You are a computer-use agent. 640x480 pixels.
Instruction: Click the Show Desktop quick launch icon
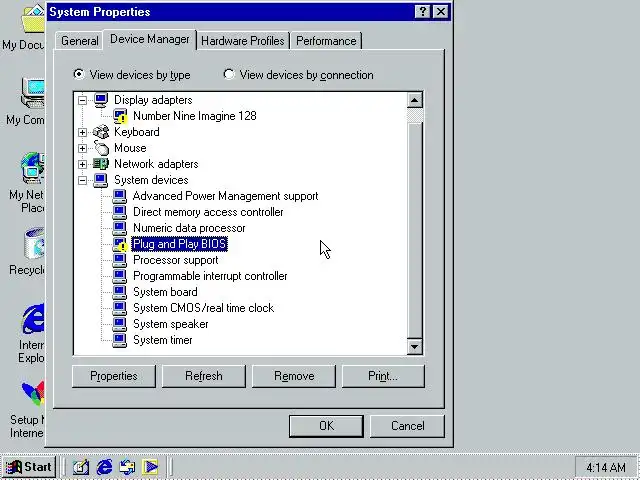tap(81, 467)
